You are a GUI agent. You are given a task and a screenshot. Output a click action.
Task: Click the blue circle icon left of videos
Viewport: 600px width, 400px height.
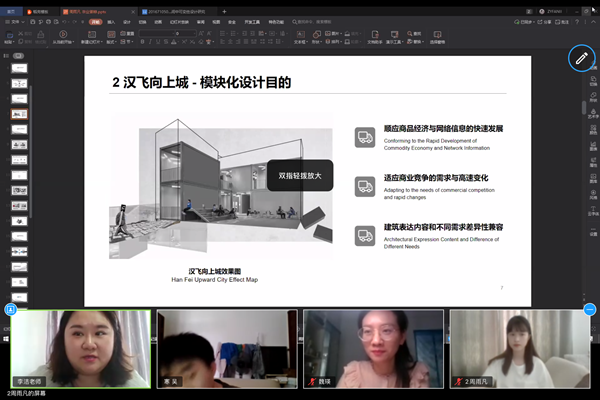11,310
